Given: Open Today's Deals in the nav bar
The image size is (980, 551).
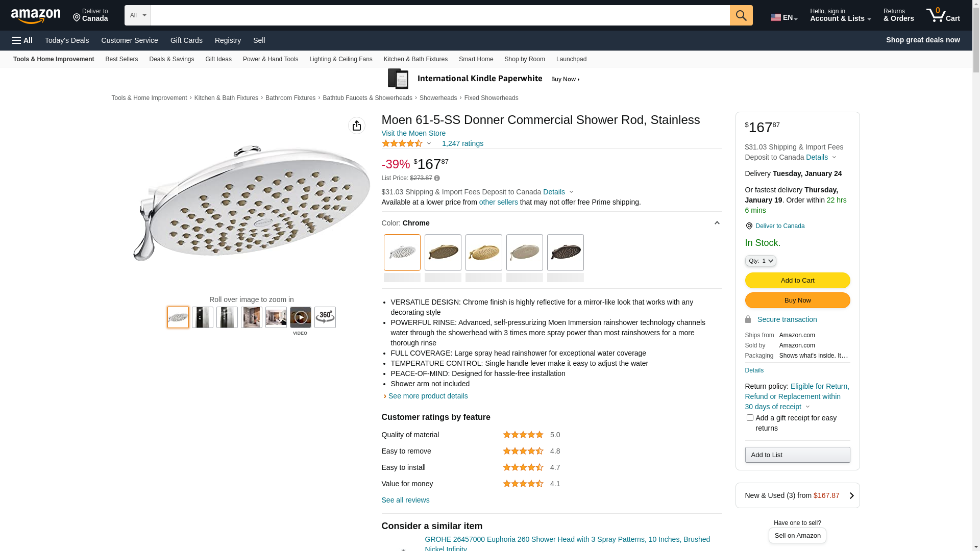Looking at the screenshot, I should [67, 40].
